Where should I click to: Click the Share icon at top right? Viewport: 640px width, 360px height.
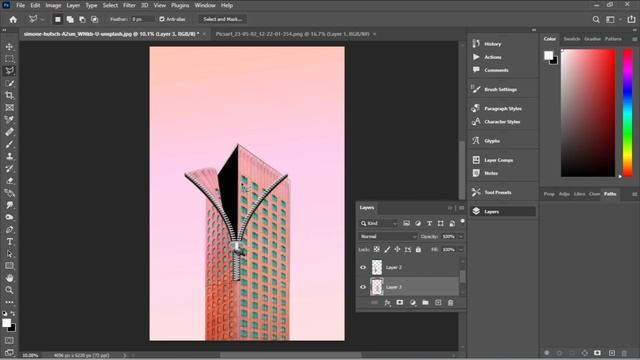click(631, 19)
